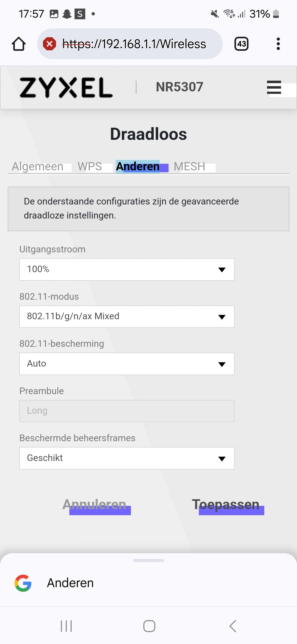This screenshot has width=297, height=644.
Task: Tap the address bar URL
Action: tap(134, 44)
